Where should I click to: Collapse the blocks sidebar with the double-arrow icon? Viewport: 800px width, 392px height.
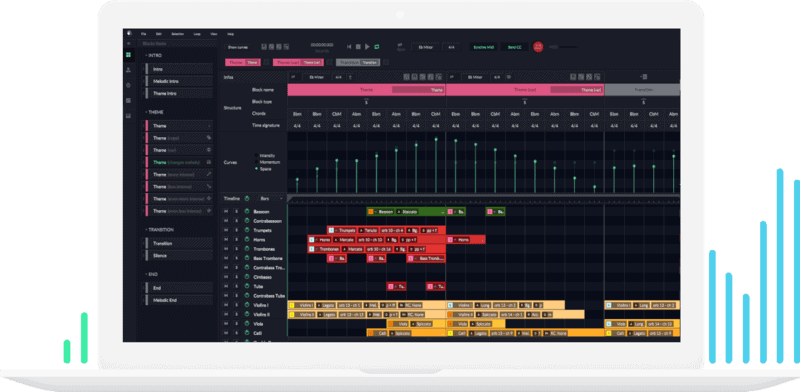click(129, 44)
